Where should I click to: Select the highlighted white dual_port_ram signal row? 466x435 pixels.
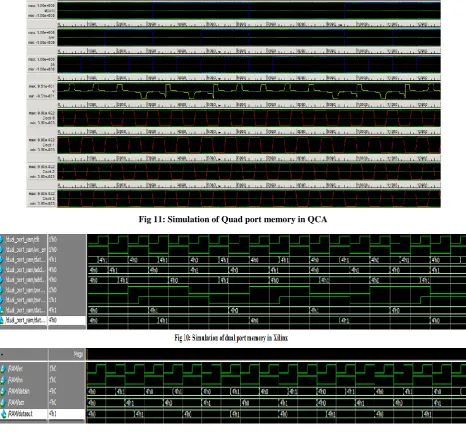43,321
